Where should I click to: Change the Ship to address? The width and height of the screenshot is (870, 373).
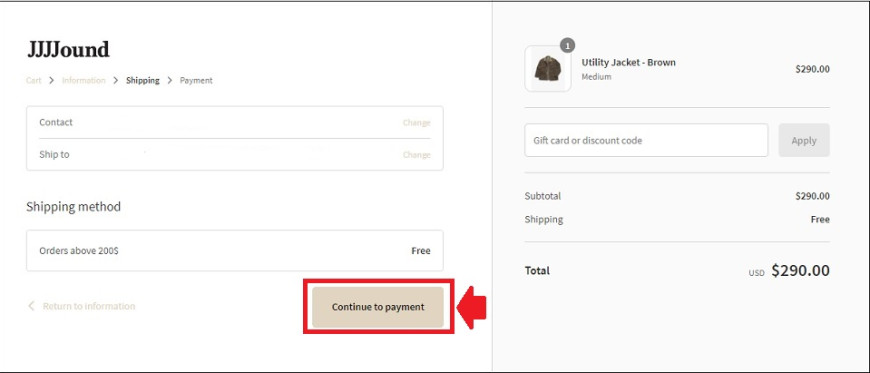pyautogui.click(x=416, y=155)
